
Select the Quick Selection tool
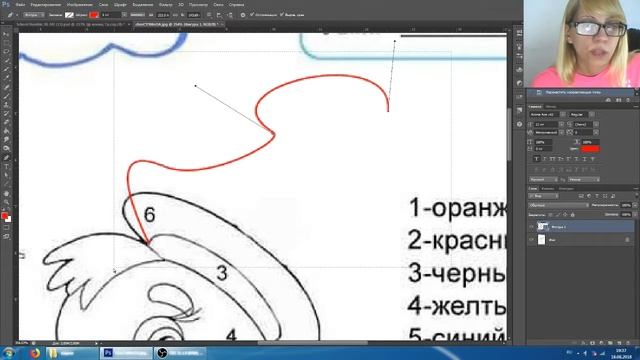click(7, 61)
